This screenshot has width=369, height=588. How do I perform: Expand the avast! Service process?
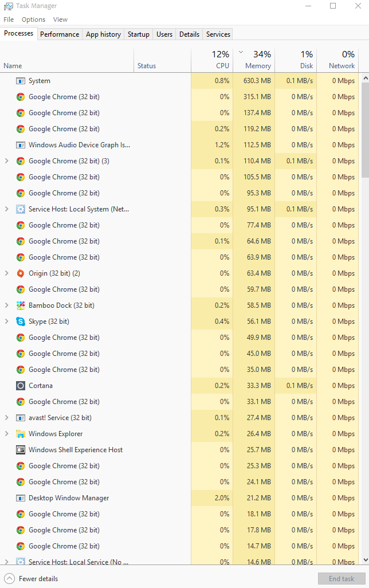(x=6, y=418)
